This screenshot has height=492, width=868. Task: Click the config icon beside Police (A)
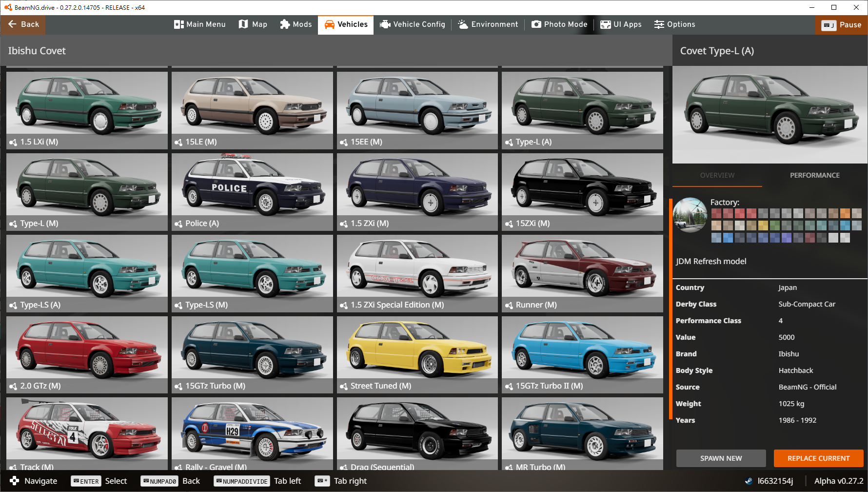click(x=178, y=224)
